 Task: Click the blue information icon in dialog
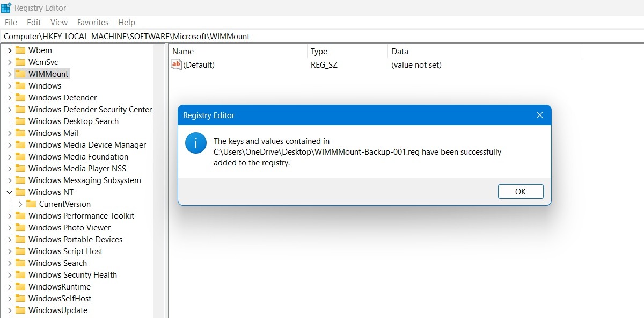[x=195, y=143]
